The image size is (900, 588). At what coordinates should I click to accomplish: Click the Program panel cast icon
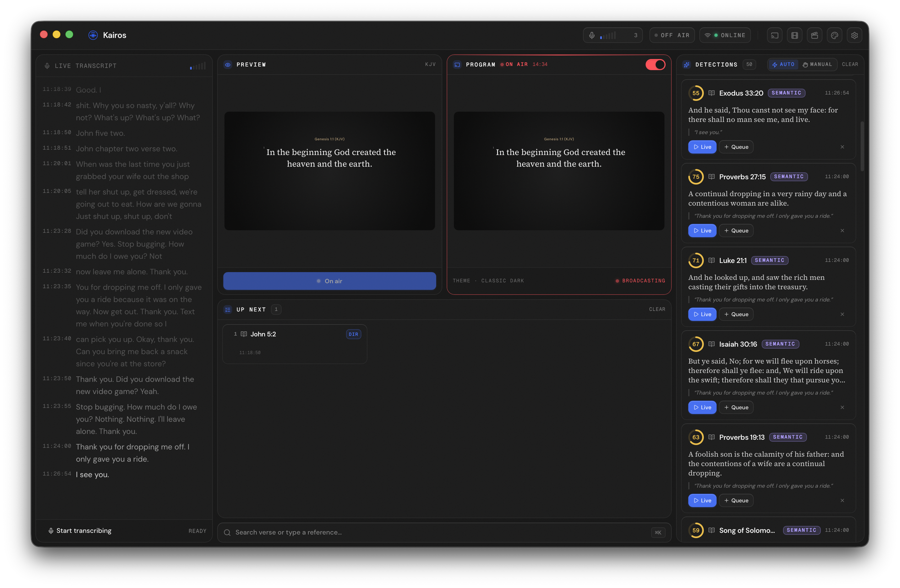point(457,65)
